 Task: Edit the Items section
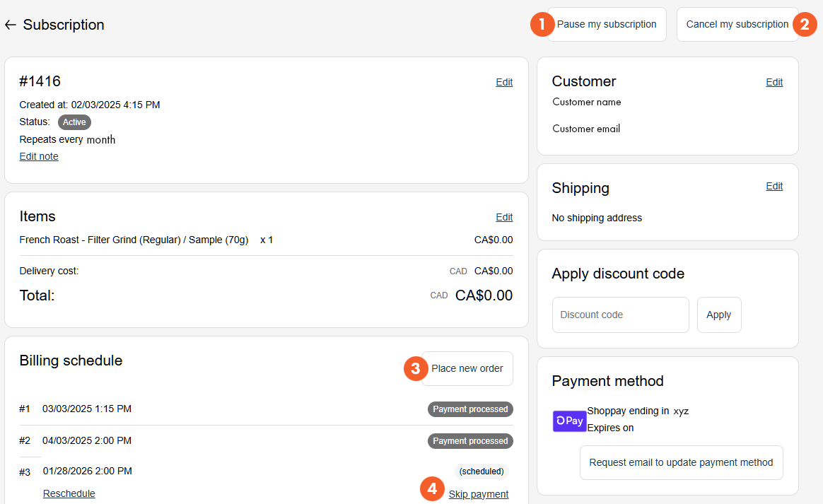504,217
